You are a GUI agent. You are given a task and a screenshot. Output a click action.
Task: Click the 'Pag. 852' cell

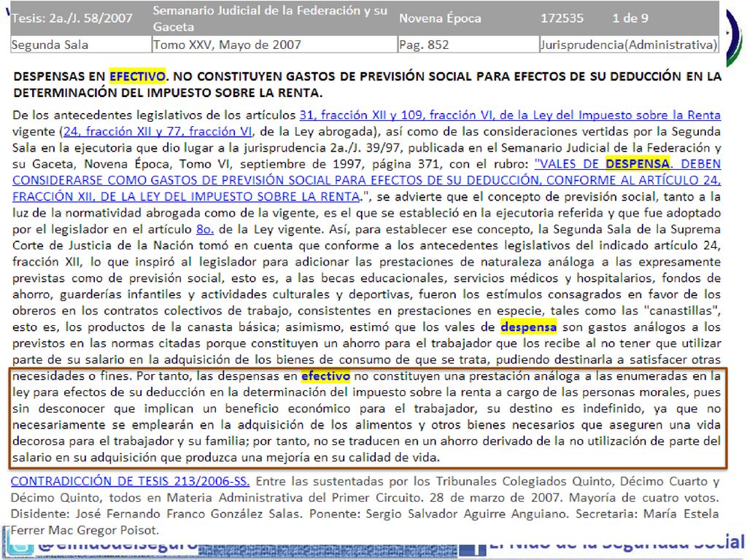[468, 44]
